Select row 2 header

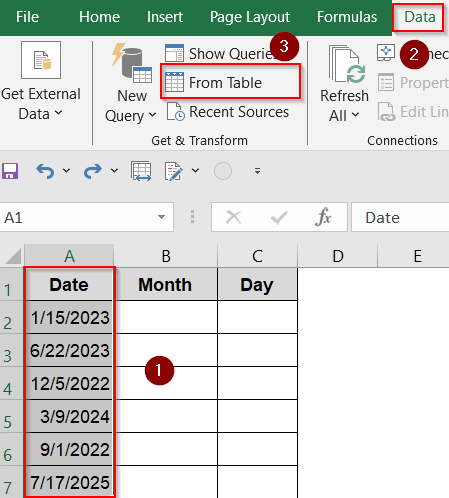[x=12, y=317]
